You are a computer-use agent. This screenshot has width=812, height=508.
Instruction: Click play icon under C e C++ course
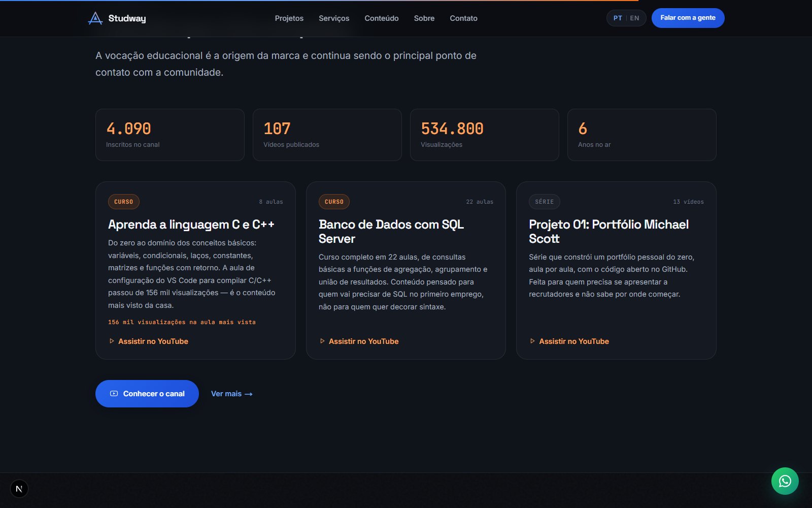coord(112,341)
